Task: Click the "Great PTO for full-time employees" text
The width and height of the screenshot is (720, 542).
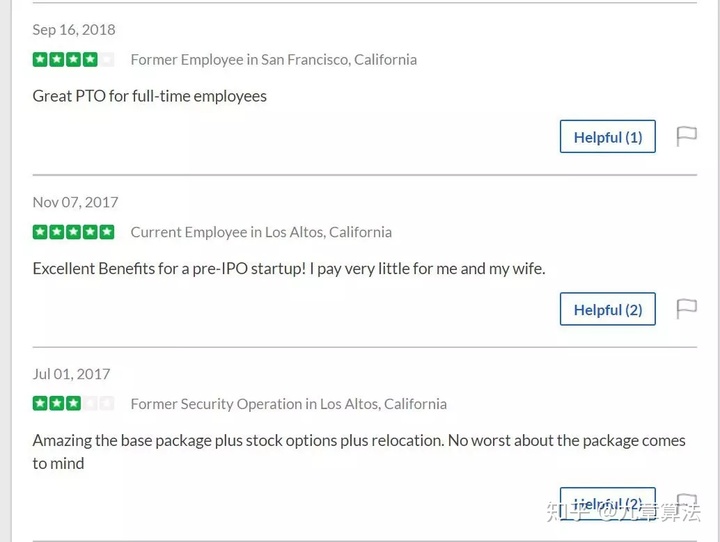Action: (150, 96)
